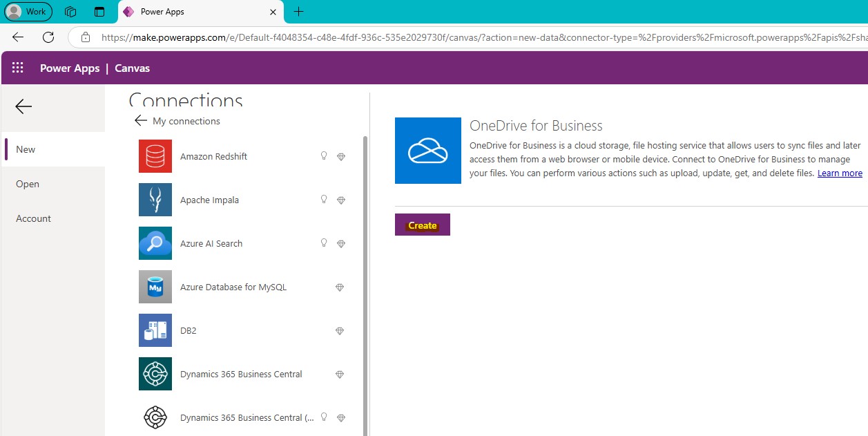Click the Power Apps title in header
Screen dimensions: 868x436
[x=70, y=68]
